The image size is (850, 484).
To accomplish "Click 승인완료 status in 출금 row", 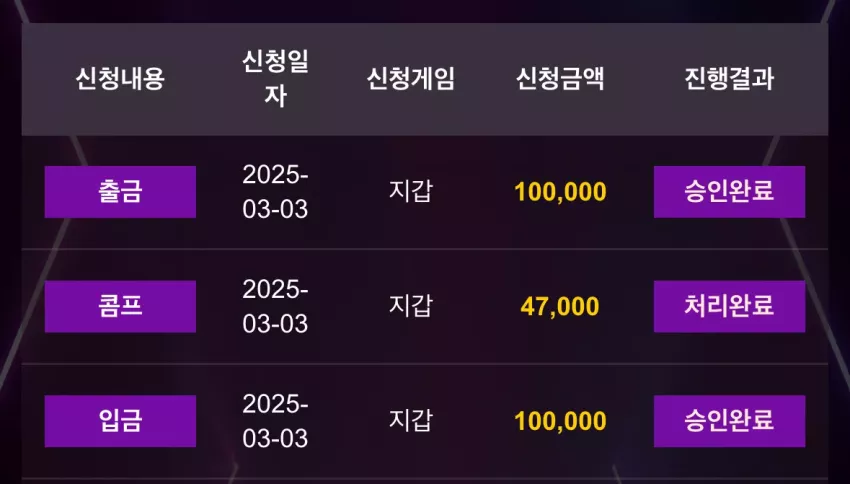I will (729, 192).
